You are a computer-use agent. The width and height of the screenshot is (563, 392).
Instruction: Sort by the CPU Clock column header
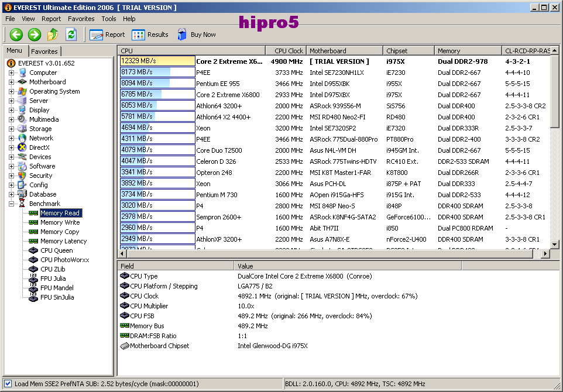point(286,51)
